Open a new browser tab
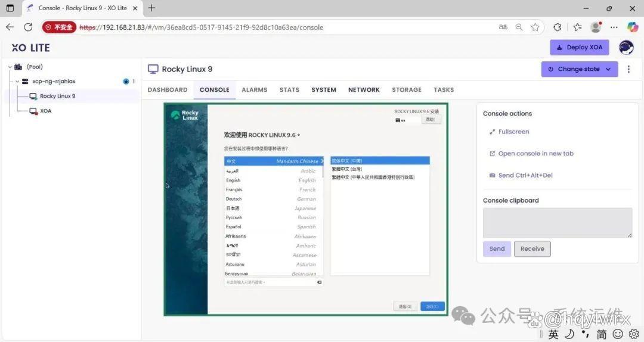 (151, 8)
